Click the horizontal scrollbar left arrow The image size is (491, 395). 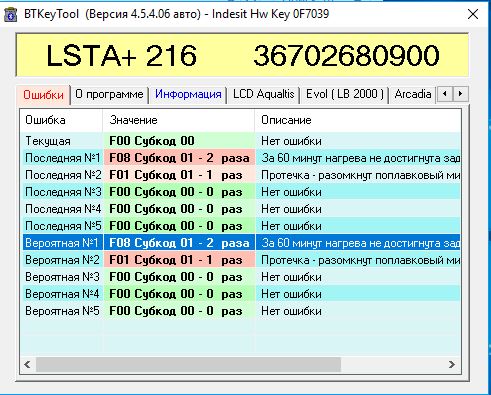(27, 364)
